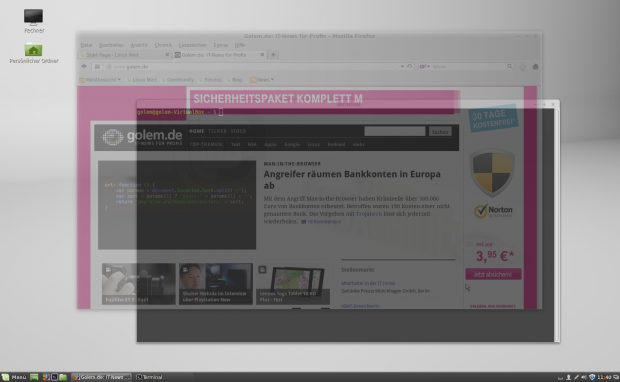Click the show desktop icon in taskbar

[x=34, y=377]
